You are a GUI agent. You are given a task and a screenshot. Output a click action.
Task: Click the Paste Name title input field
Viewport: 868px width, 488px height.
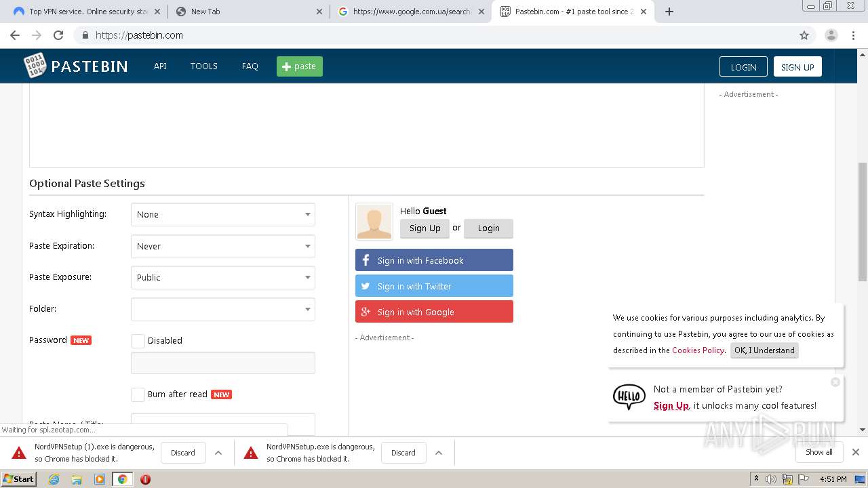coord(223,423)
